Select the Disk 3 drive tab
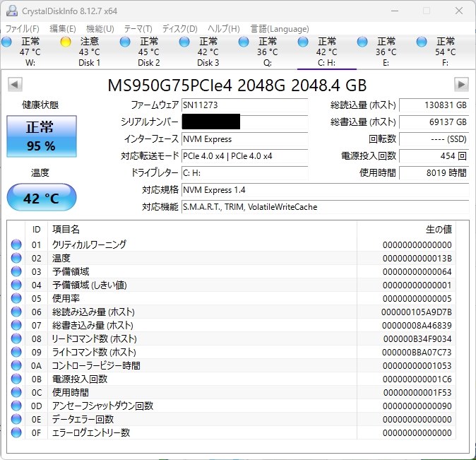This screenshot has width=476, height=460. [208, 52]
